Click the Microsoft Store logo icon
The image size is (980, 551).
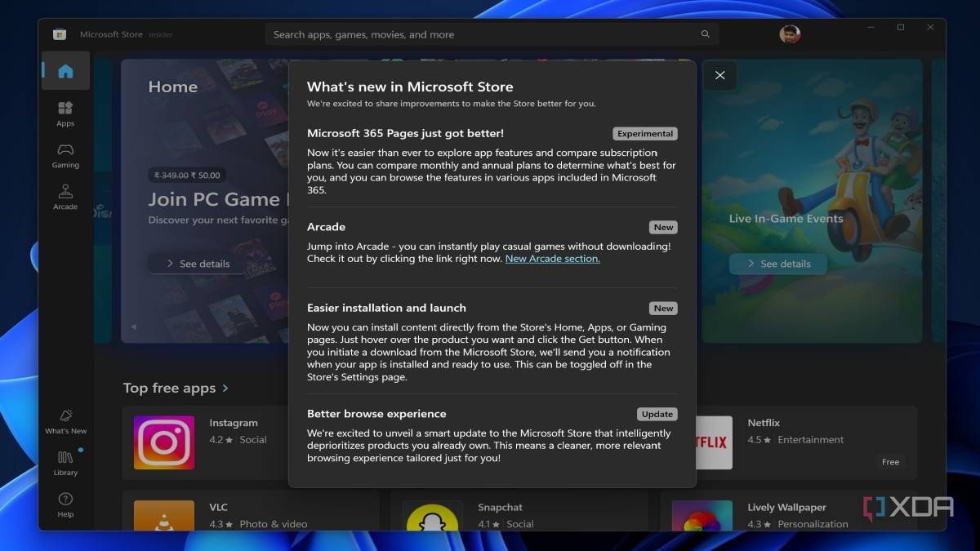(x=60, y=34)
